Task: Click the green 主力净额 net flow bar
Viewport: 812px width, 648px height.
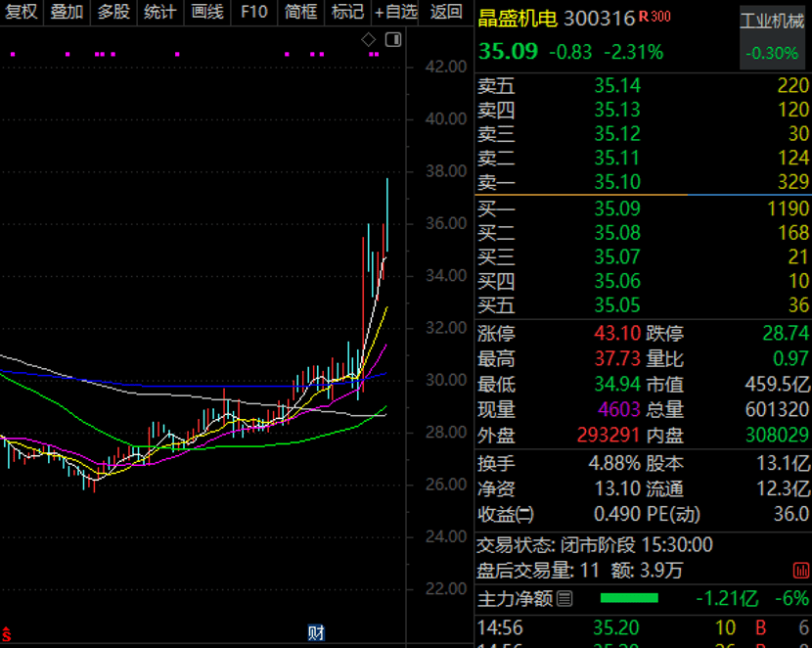Action: point(629,598)
